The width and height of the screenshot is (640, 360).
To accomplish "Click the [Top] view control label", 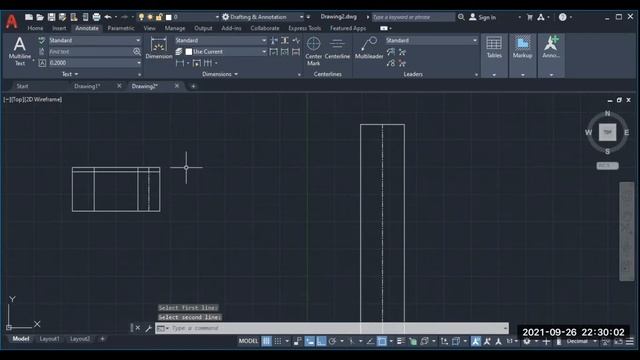I will (17, 99).
